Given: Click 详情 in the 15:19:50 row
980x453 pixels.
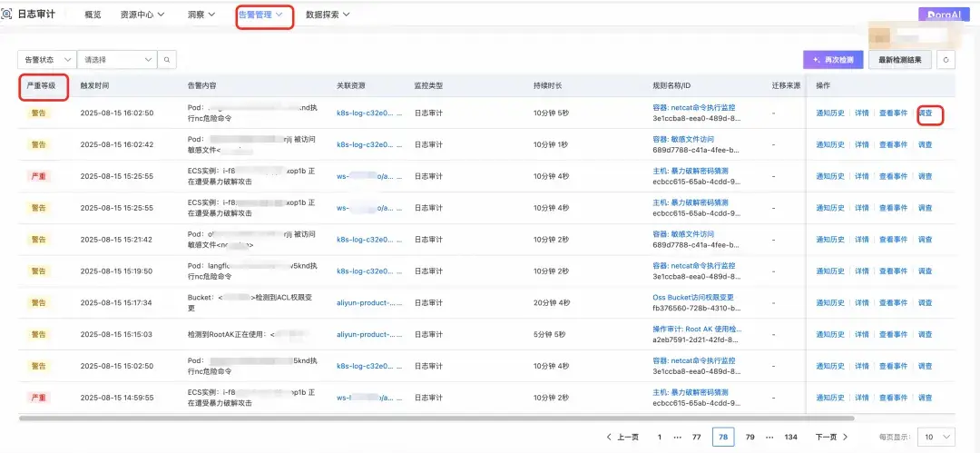Looking at the screenshot, I should tap(862, 271).
